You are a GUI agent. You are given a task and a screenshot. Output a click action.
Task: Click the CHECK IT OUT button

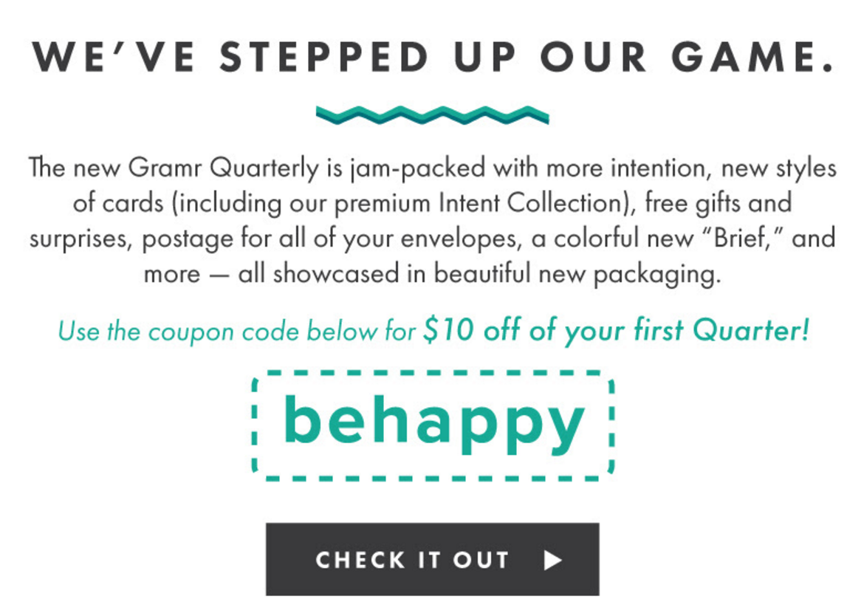coord(432,558)
